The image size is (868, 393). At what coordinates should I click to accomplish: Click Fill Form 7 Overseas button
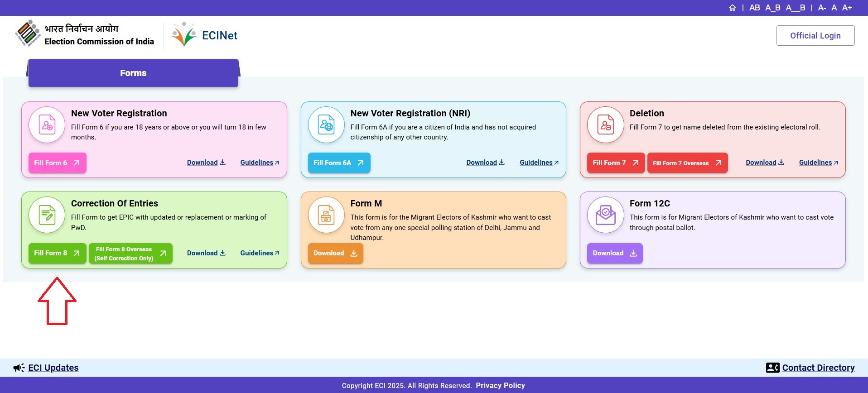coord(687,163)
